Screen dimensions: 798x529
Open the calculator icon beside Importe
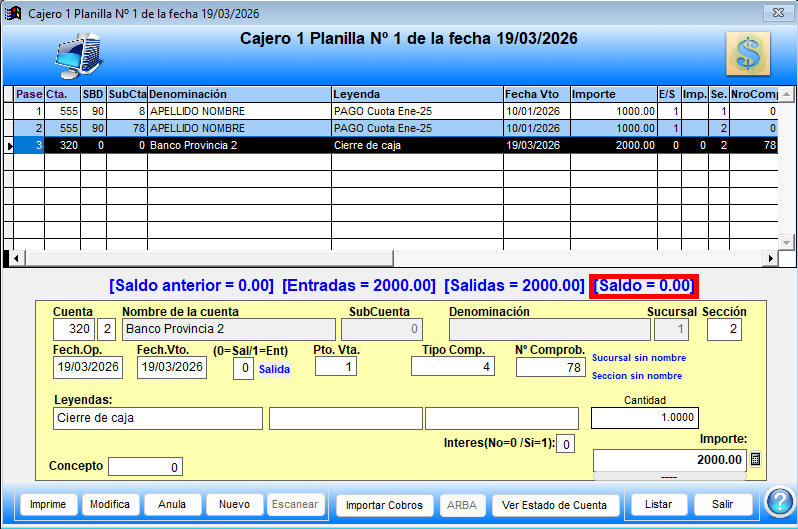pyautogui.click(x=755, y=460)
